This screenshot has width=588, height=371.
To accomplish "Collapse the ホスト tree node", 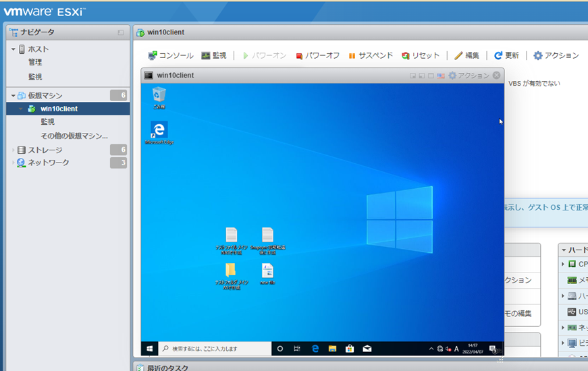I will click(14, 49).
